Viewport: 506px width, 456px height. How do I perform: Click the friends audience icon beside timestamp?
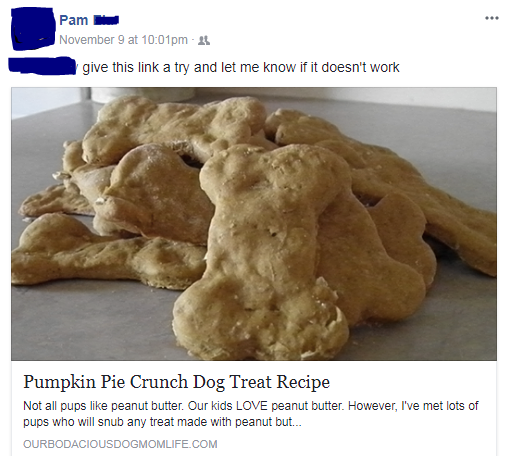[x=204, y=40]
